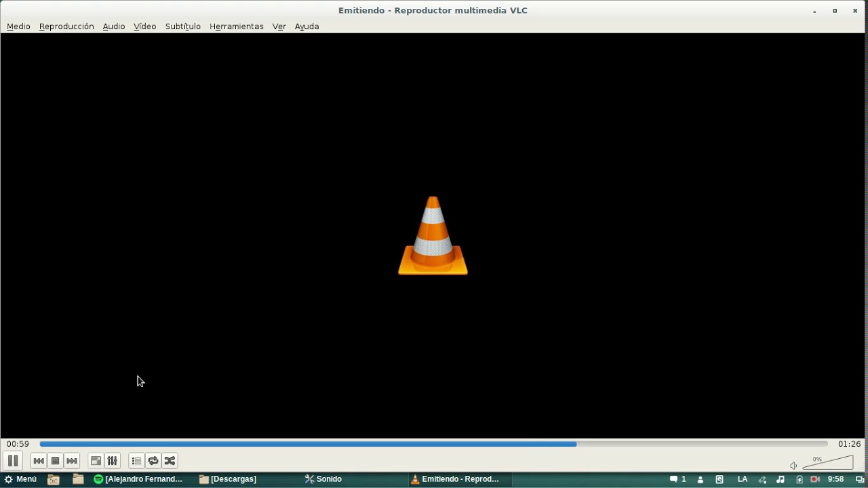Viewport: 868px width, 488px height.
Task: Seek on the playback progress bar
Action: [434, 444]
